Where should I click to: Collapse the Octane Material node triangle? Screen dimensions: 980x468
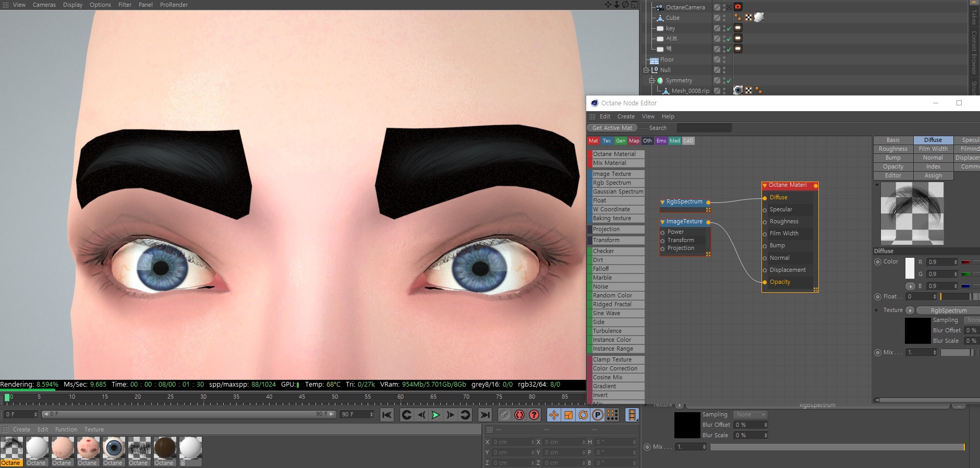(x=765, y=185)
